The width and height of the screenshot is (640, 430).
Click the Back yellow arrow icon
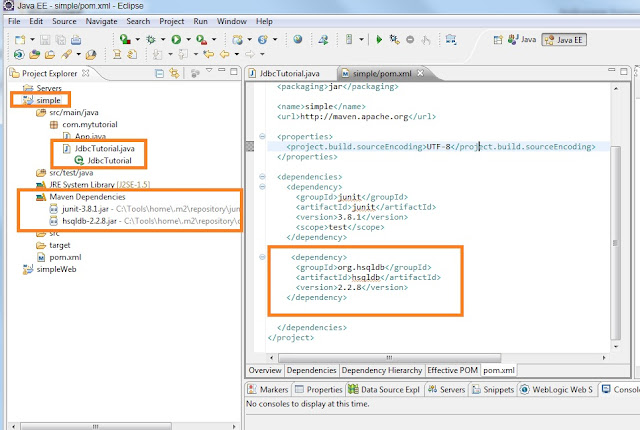(224, 54)
